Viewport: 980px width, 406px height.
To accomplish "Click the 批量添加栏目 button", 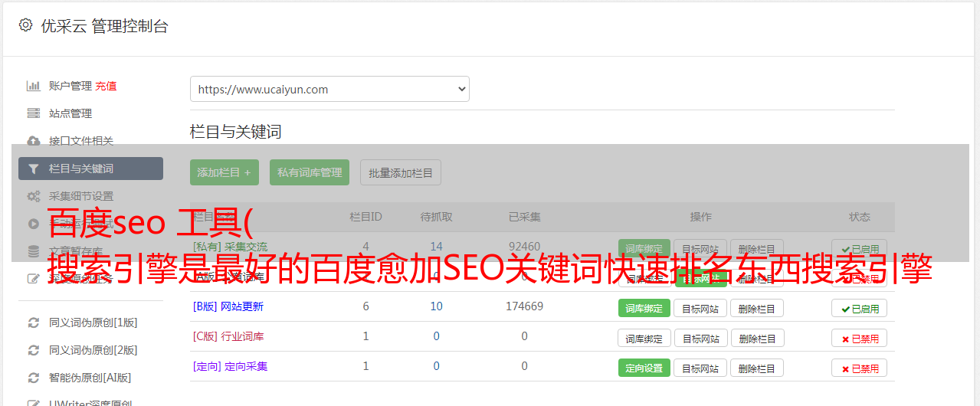I will [401, 172].
